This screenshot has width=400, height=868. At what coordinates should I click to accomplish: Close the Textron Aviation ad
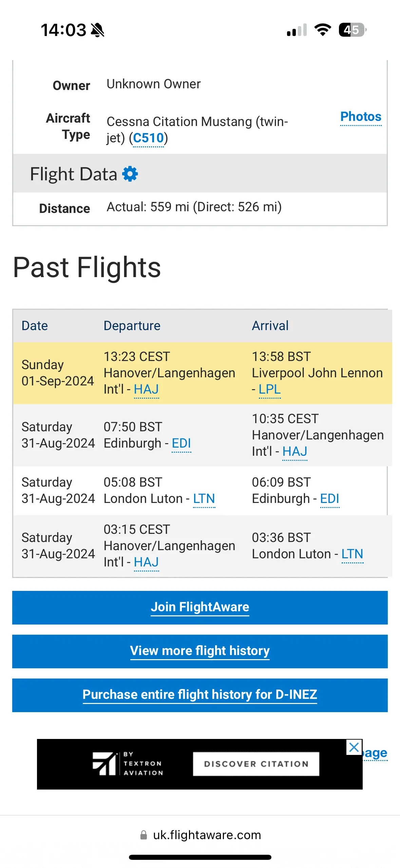point(354,747)
